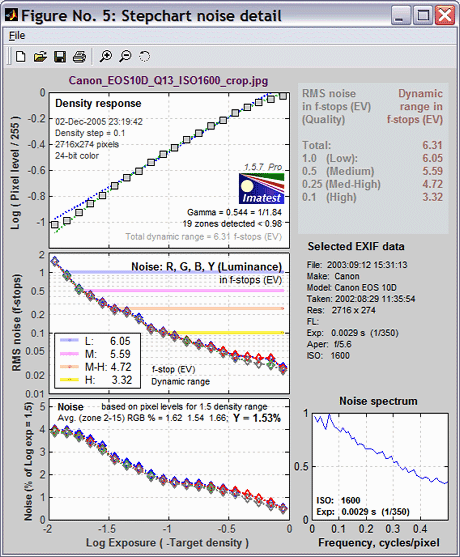
Task: Click the '0.5 (Medium)' 5.59 row
Action: [x=372, y=171]
